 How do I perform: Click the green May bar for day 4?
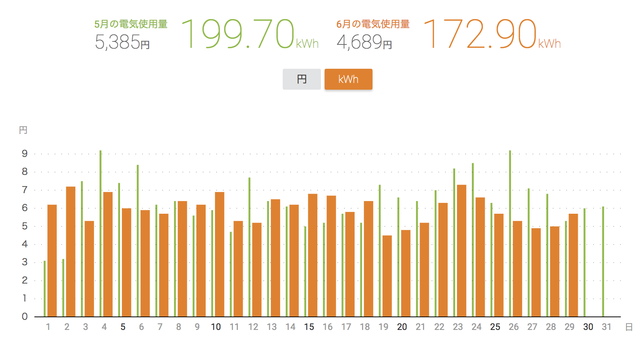[101, 234]
